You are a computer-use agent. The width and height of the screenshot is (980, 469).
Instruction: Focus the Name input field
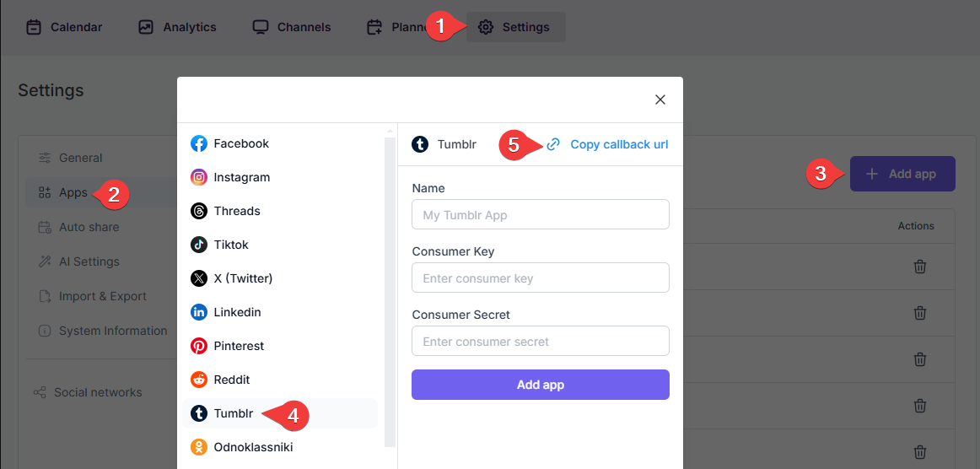[541, 214]
